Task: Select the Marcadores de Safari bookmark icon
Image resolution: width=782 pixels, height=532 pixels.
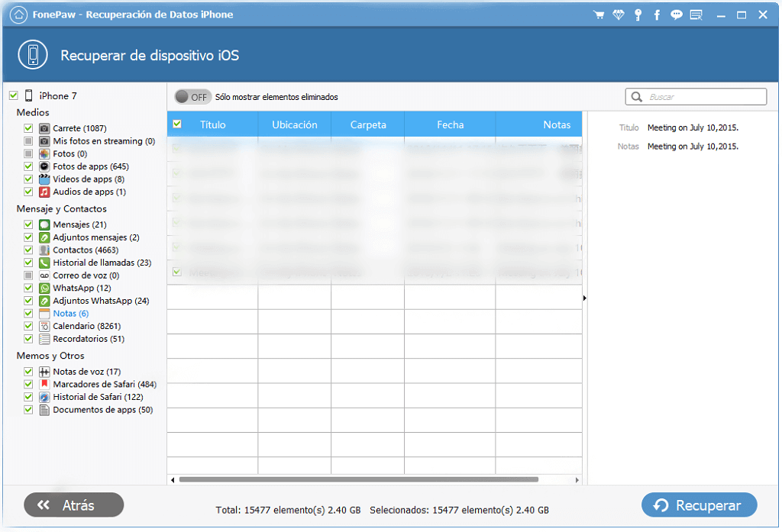Action: click(x=44, y=384)
